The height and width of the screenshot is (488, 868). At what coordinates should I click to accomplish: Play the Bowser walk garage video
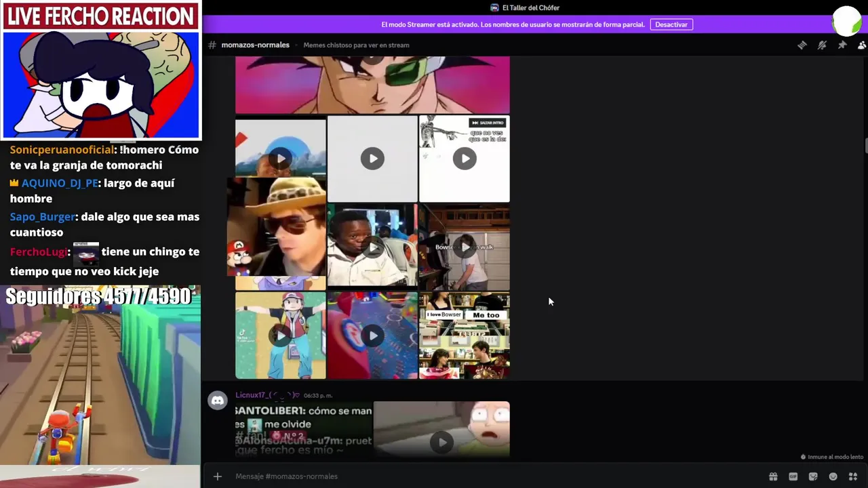click(465, 247)
